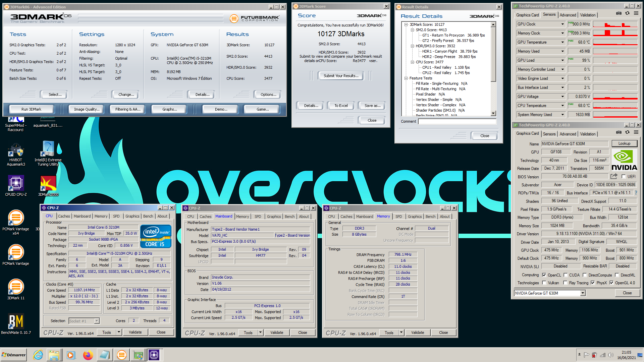The width and height of the screenshot is (644, 362).
Task: Open GPU Load sensor dropdown
Action: pyautogui.click(x=562, y=60)
